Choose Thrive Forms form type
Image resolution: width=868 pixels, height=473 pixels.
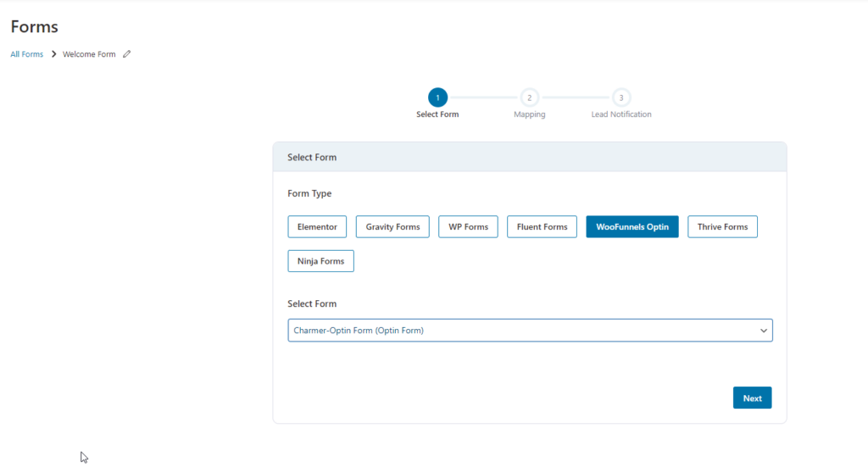tap(722, 226)
